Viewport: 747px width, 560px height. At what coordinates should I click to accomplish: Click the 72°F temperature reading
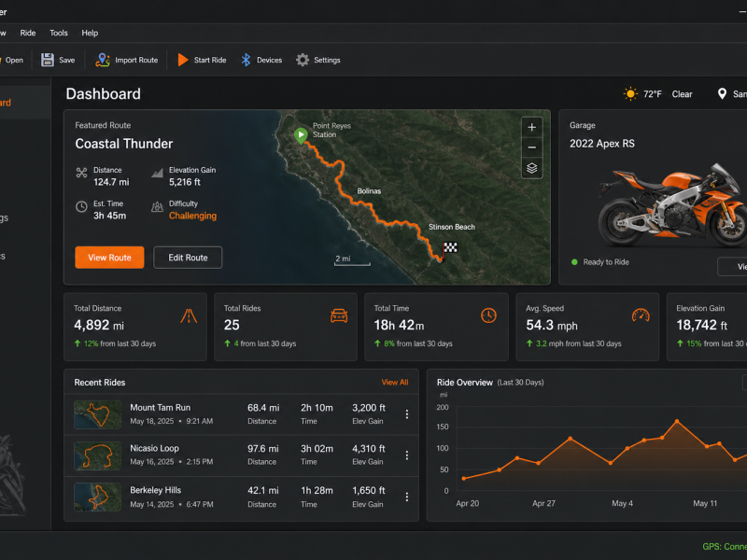[x=652, y=94]
